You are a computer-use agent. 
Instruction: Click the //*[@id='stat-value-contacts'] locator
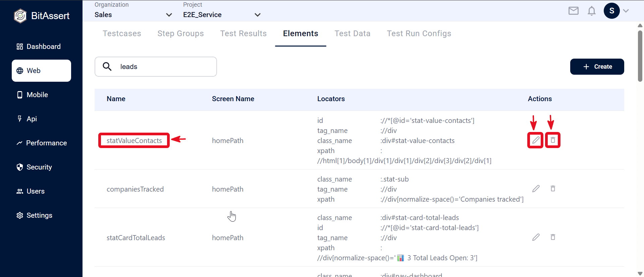[427, 121]
